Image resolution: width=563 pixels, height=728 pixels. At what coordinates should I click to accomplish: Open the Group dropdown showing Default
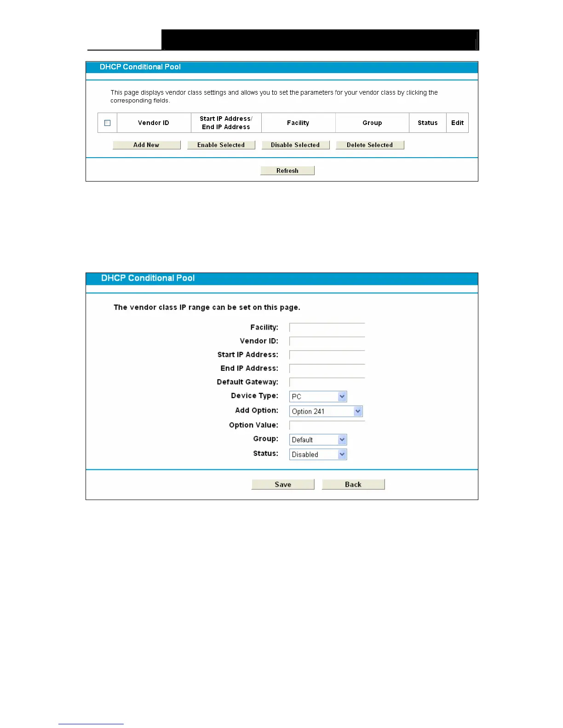pos(318,440)
